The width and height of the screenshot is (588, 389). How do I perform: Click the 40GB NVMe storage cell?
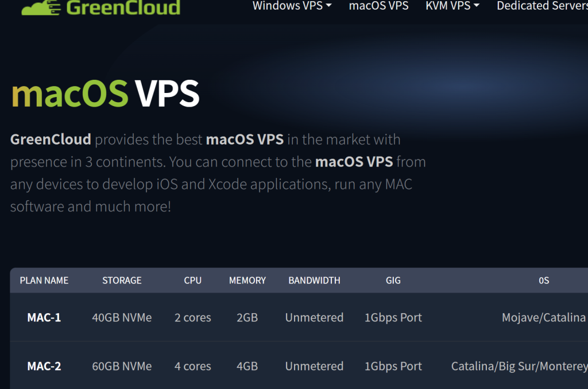click(x=122, y=317)
